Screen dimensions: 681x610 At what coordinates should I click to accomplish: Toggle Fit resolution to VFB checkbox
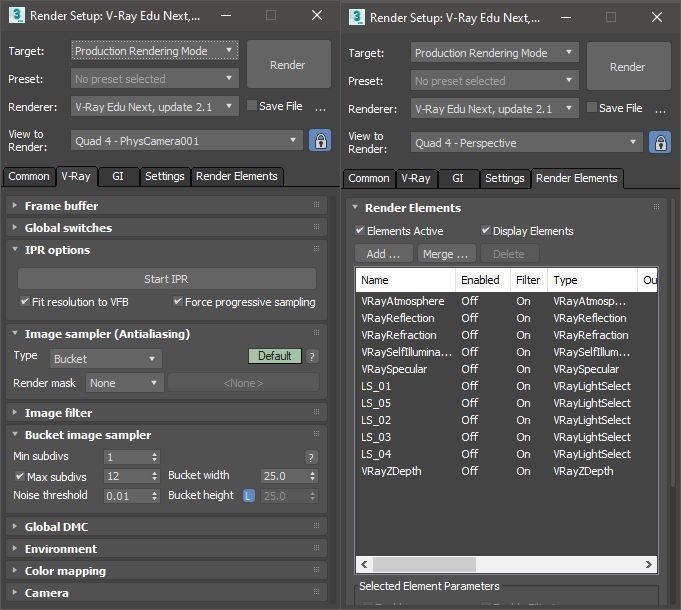pyautogui.click(x=25, y=302)
